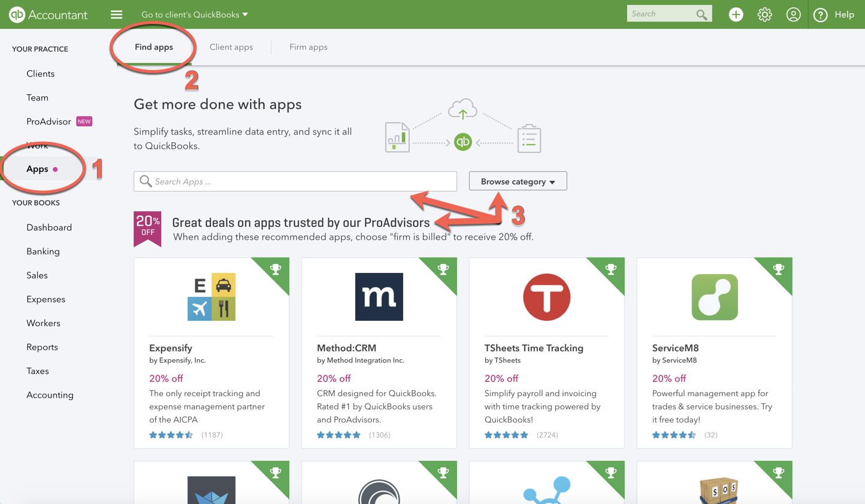Screen dimensions: 865x504
Task: Switch to the Client apps tab
Action: coord(231,47)
